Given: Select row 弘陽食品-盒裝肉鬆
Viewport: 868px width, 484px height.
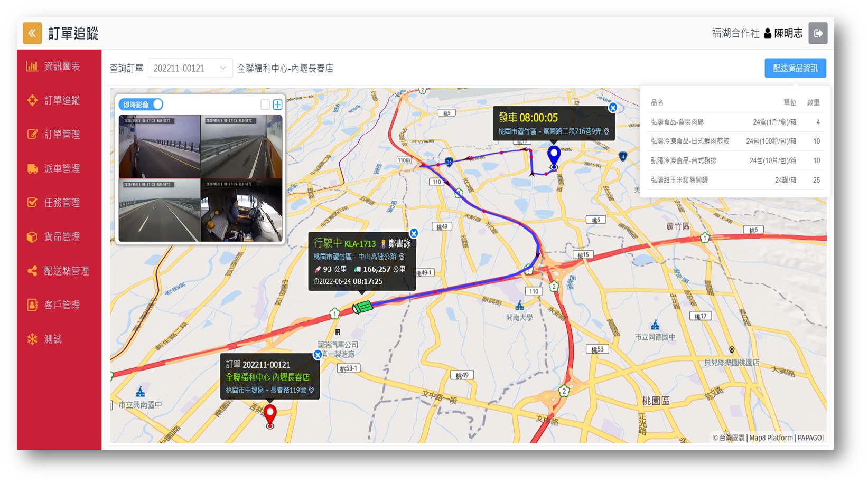Looking at the screenshot, I should click(735, 122).
